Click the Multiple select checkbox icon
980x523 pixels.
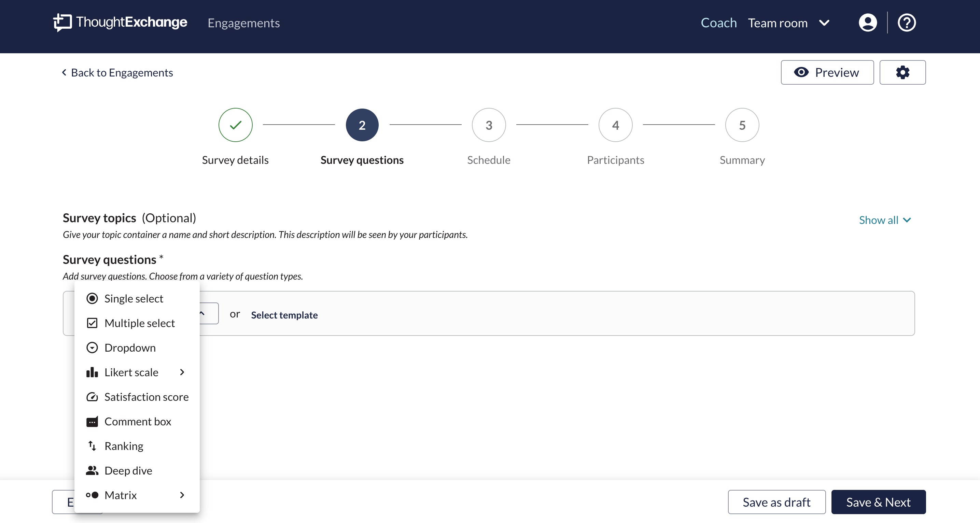92,323
